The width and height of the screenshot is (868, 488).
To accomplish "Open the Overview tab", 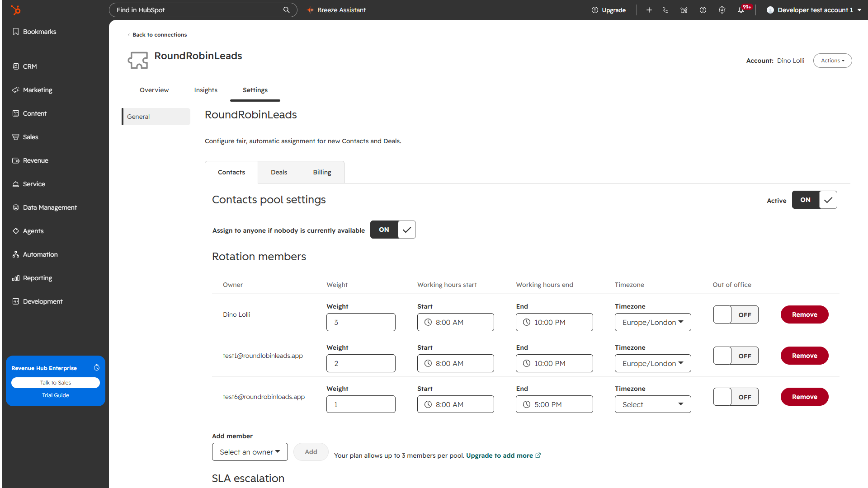I will (x=154, y=90).
